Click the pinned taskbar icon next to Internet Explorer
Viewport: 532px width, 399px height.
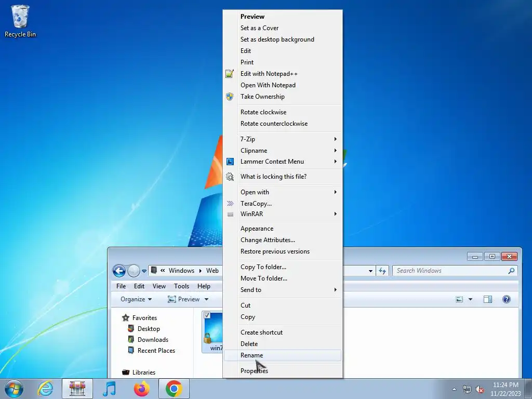[77, 389]
